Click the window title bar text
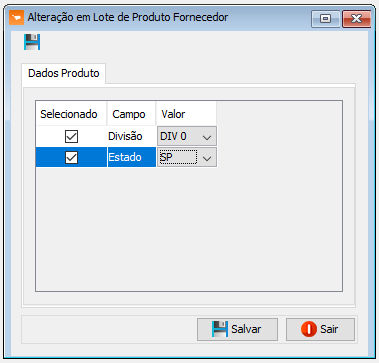The height and width of the screenshot is (363, 379). click(128, 17)
